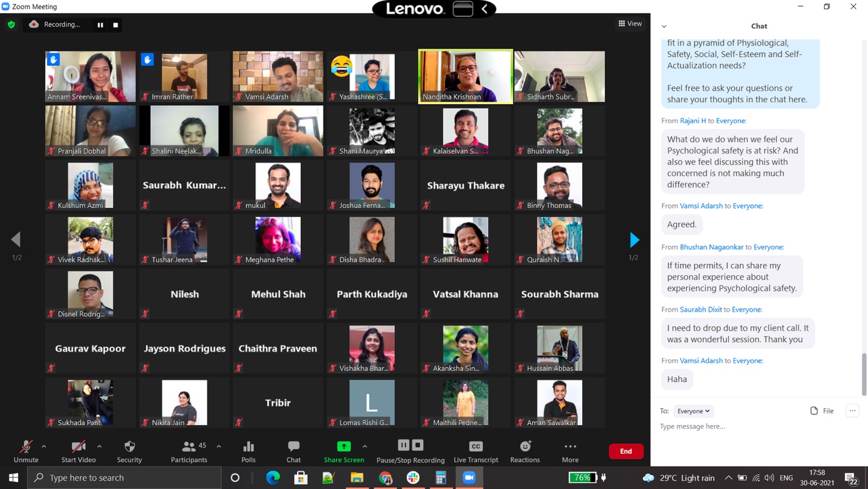Viewport: 868px width, 489px height.
Task: Click Vamsi Adarsh name above "Agreed."
Action: 701,206
